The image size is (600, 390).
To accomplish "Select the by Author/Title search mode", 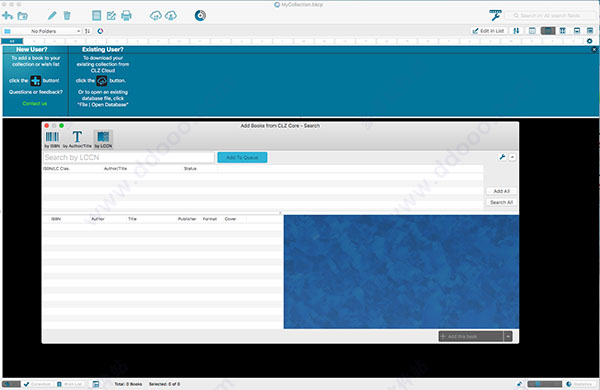I will pos(77,140).
